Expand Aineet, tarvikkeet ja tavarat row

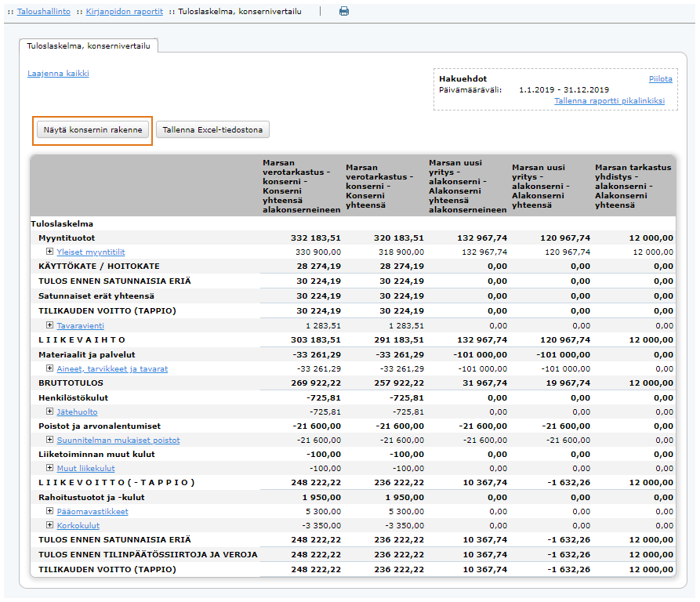pyautogui.click(x=50, y=368)
